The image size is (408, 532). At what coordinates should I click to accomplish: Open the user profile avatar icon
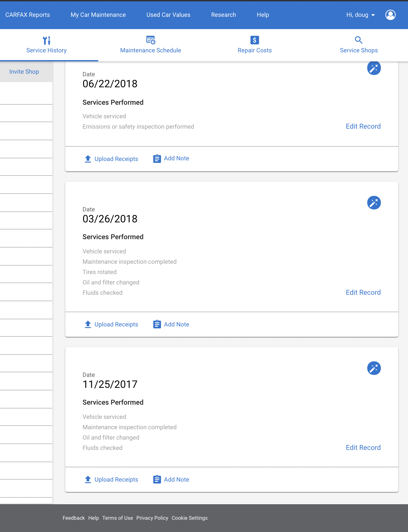coord(391,15)
